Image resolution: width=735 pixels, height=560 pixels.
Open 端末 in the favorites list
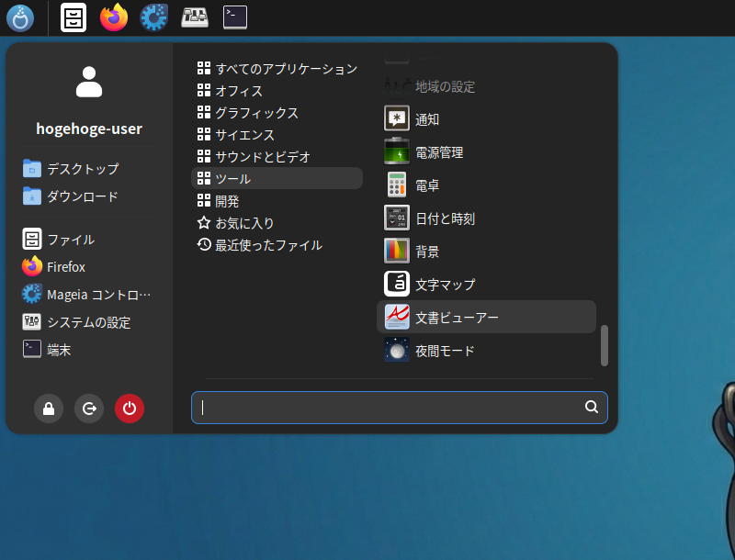pyautogui.click(x=47, y=350)
